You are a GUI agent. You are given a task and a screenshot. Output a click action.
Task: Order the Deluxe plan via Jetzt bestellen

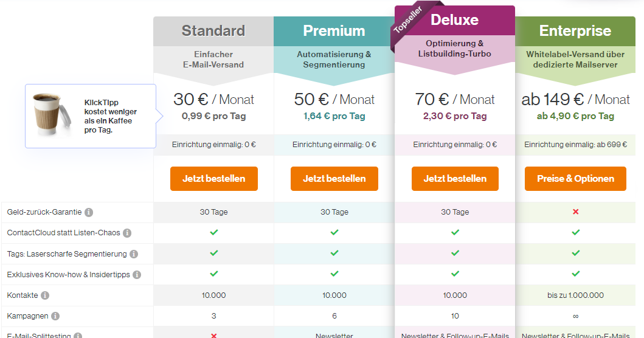point(455,179)
